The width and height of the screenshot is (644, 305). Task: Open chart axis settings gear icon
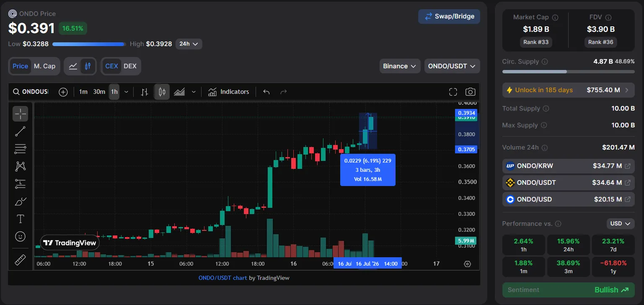(468, 264)
